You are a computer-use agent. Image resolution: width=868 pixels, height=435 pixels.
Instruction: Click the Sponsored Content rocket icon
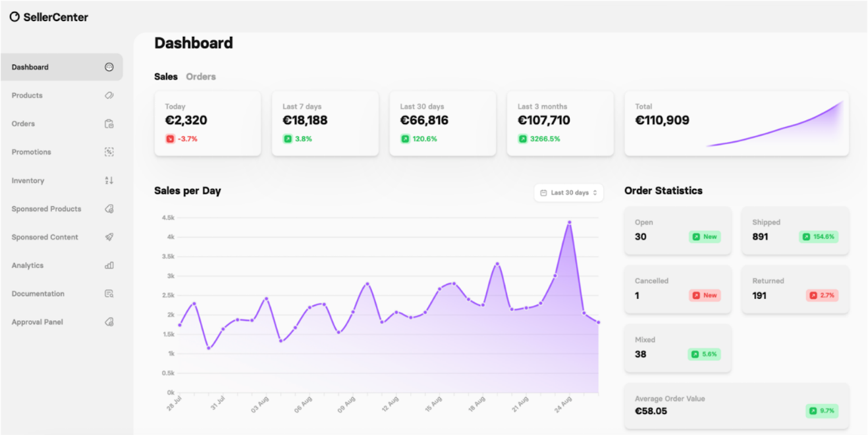coord(109,237)
